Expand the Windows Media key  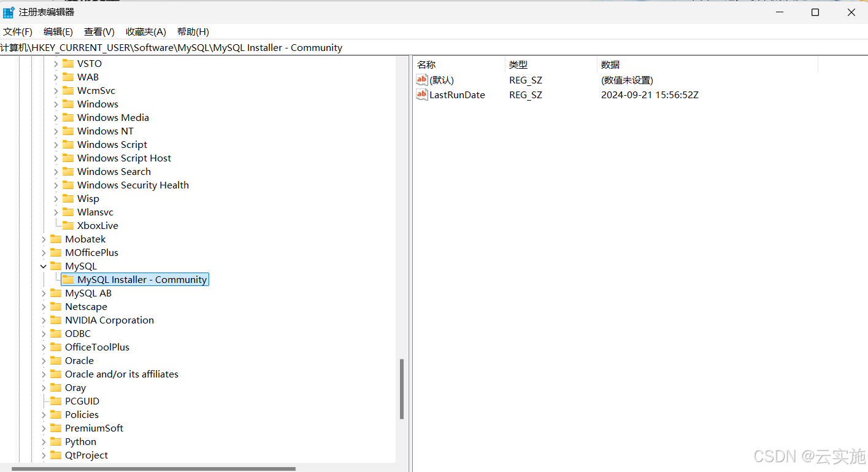[56, 118]
